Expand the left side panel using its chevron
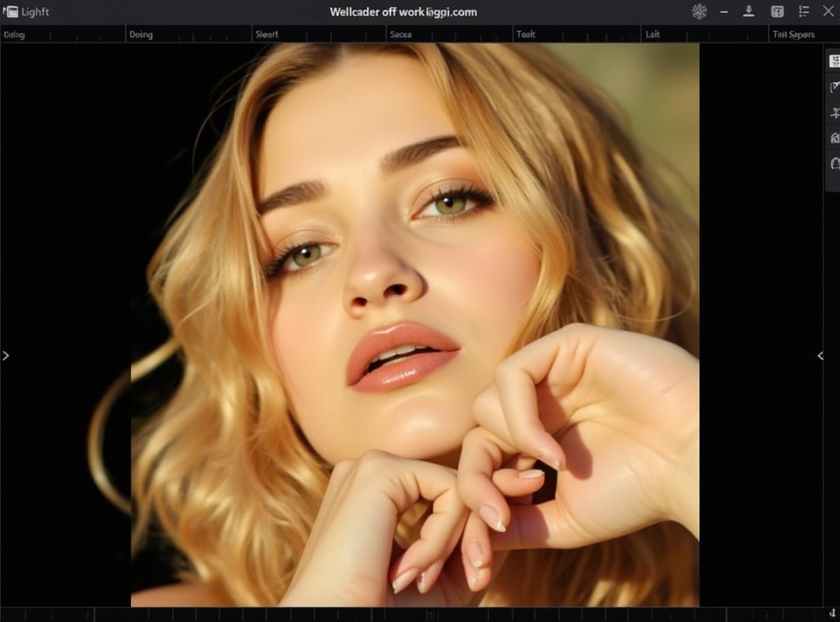 pos(5,355)
